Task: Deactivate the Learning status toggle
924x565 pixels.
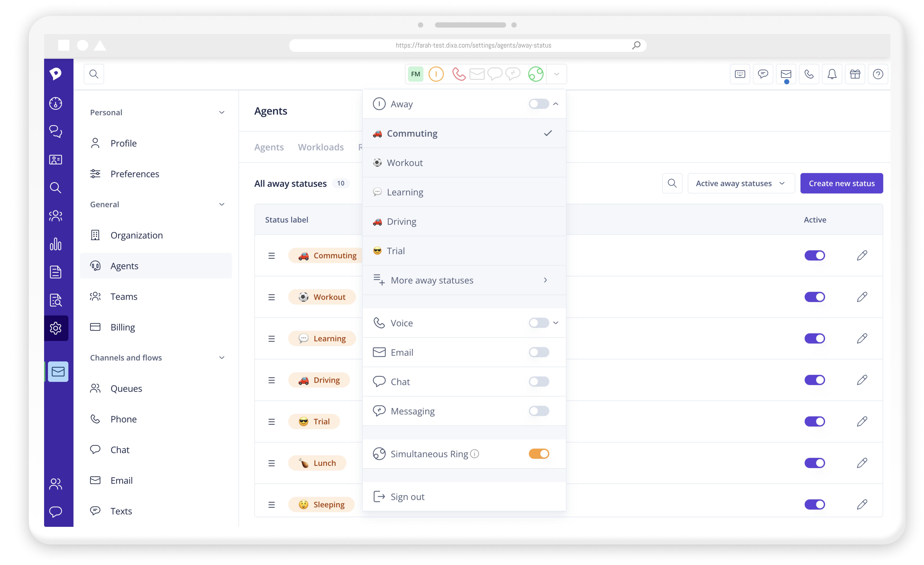Action: (x=815, y=338)
